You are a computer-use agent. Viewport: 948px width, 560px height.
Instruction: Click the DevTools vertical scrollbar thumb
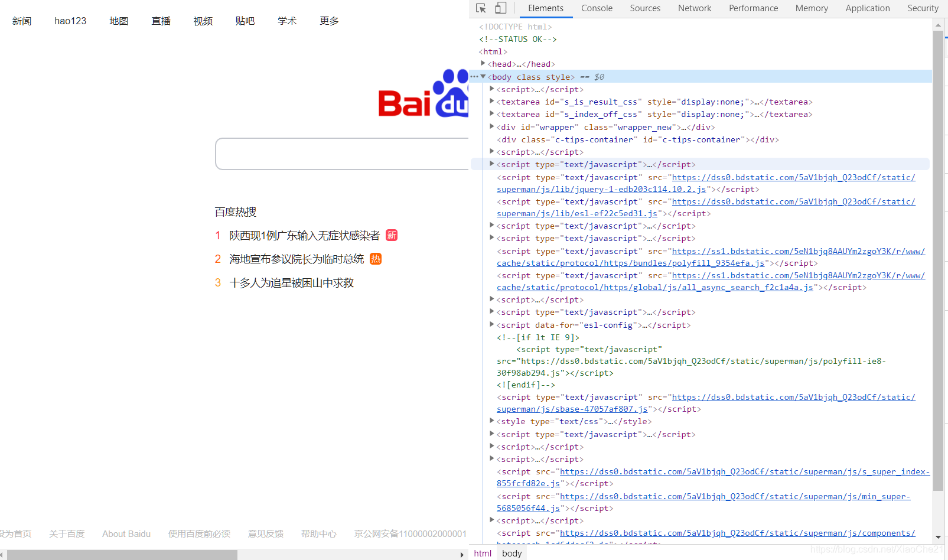938,261
